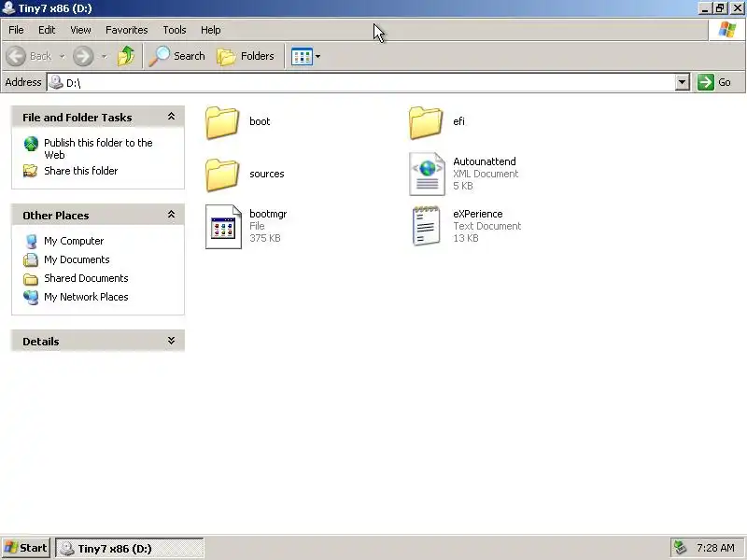747x560 pixels.
Task: Click Share this folder link
Action: pos(80,171)
